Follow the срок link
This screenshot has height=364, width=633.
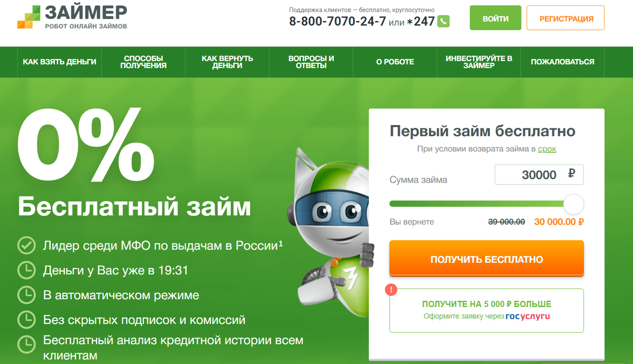[x=547, y=149]
